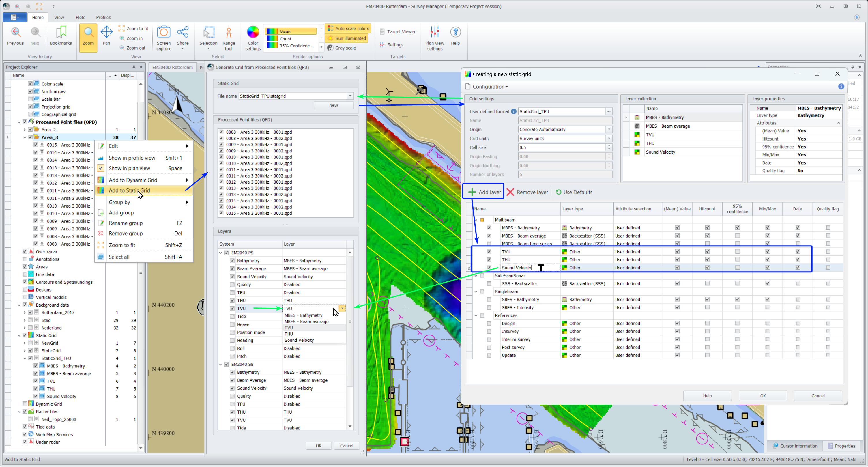This screenshot has height=467, width=868.
Task: Open the File name dropdown for StaticGrid_TPU.statgrid
Action: [x=350, y=96]
